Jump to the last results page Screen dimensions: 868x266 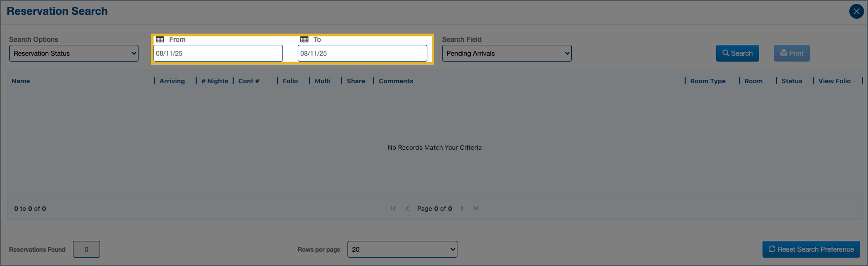click(476, 208)
